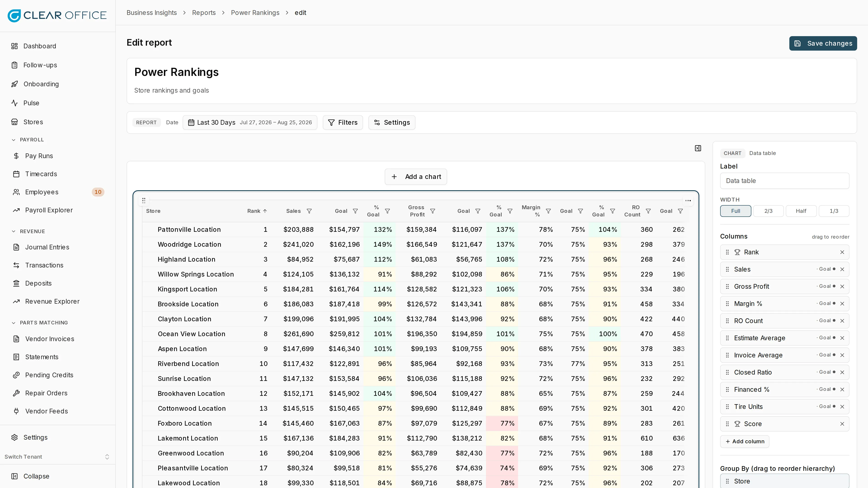Set chart width to Full
The image size is (868, 488).
(736, 211)
